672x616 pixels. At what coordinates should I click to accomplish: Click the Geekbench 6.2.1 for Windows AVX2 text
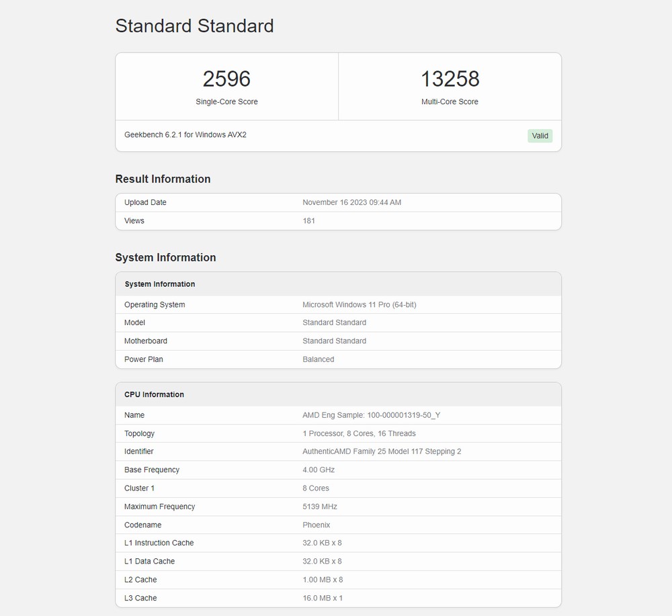[185, 135]
